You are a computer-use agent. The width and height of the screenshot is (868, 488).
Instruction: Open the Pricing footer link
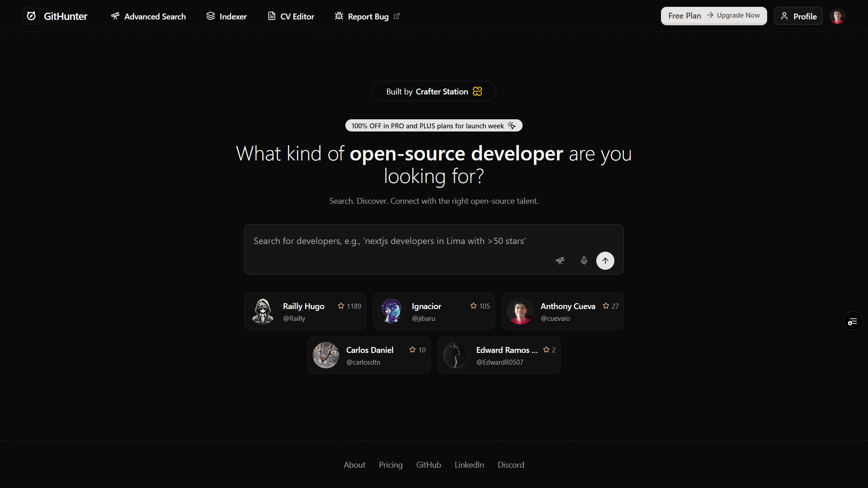point(390,465)
